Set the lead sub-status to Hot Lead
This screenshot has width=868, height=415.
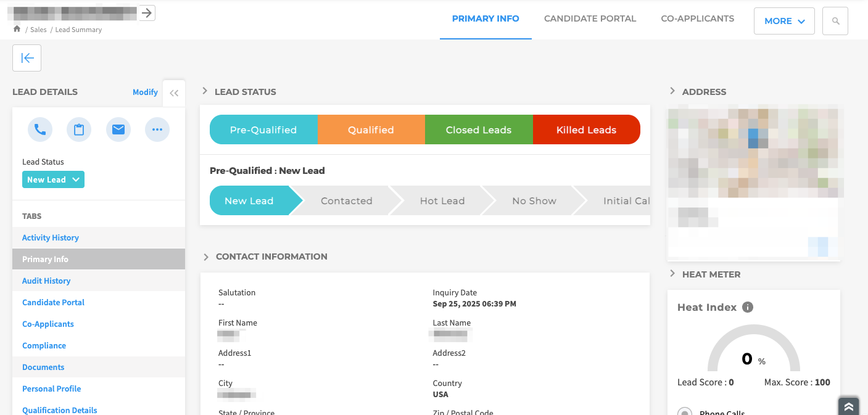[x=442, y=201]
